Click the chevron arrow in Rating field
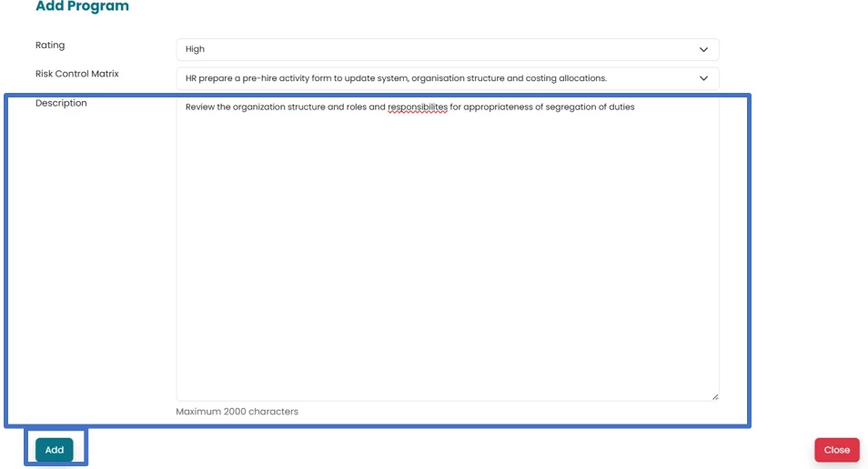 [703, 49]
